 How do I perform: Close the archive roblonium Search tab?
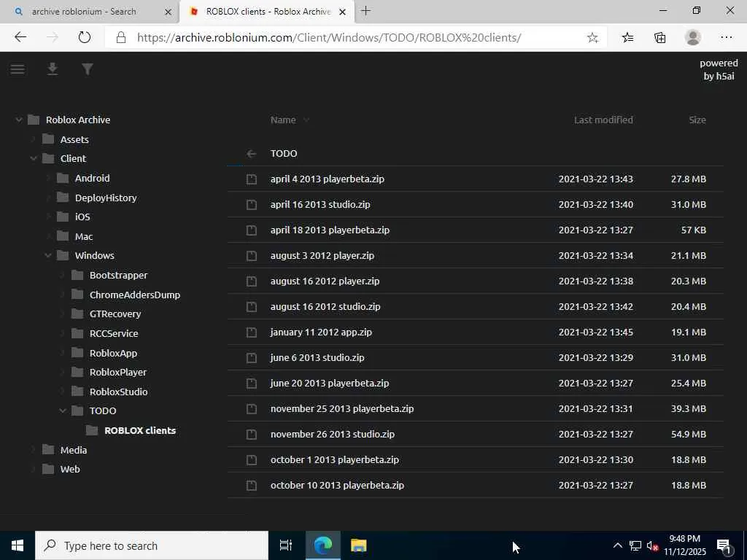point(168,12)
